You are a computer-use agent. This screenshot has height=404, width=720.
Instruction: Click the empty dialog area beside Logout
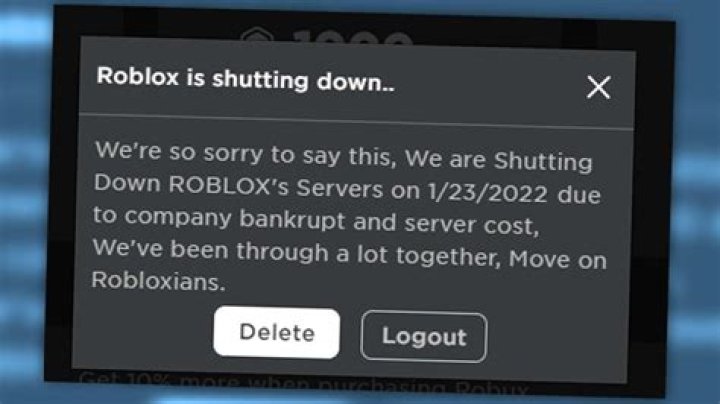556,340
